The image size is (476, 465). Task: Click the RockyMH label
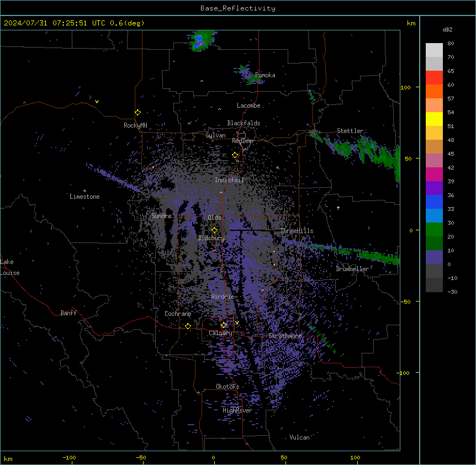(x=135, y=125)
